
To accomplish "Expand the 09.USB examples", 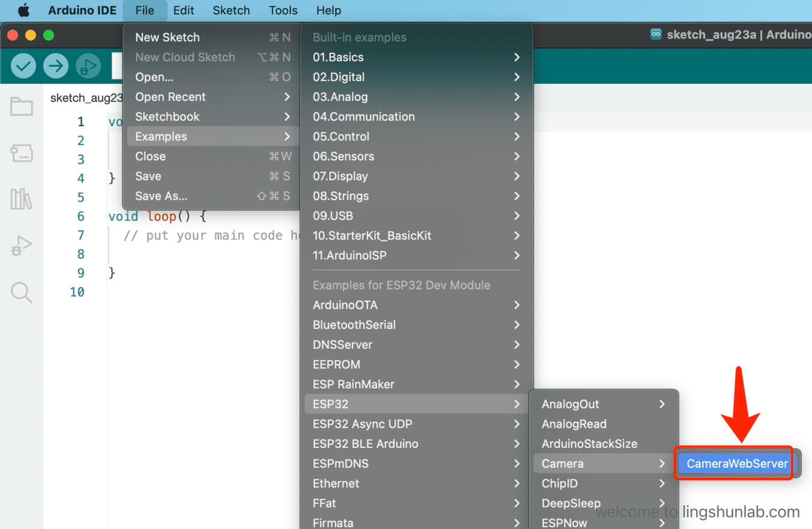I will [416, 216].
